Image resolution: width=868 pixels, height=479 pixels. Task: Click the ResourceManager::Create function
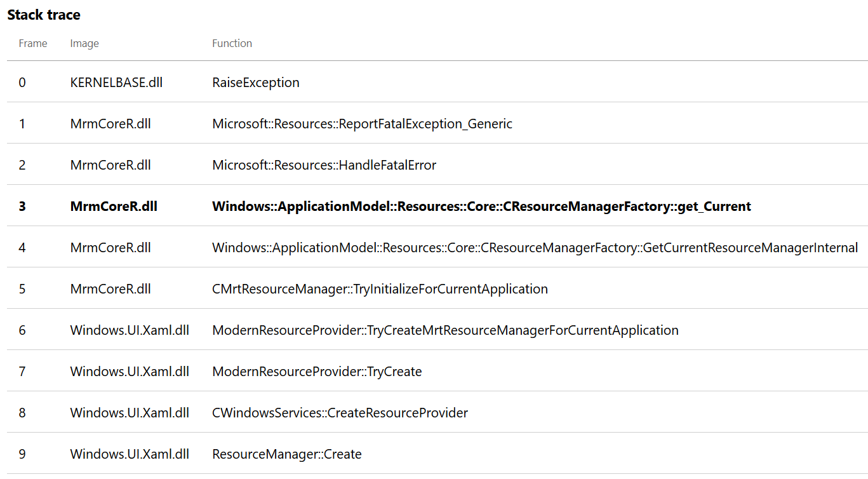(287, 454)
